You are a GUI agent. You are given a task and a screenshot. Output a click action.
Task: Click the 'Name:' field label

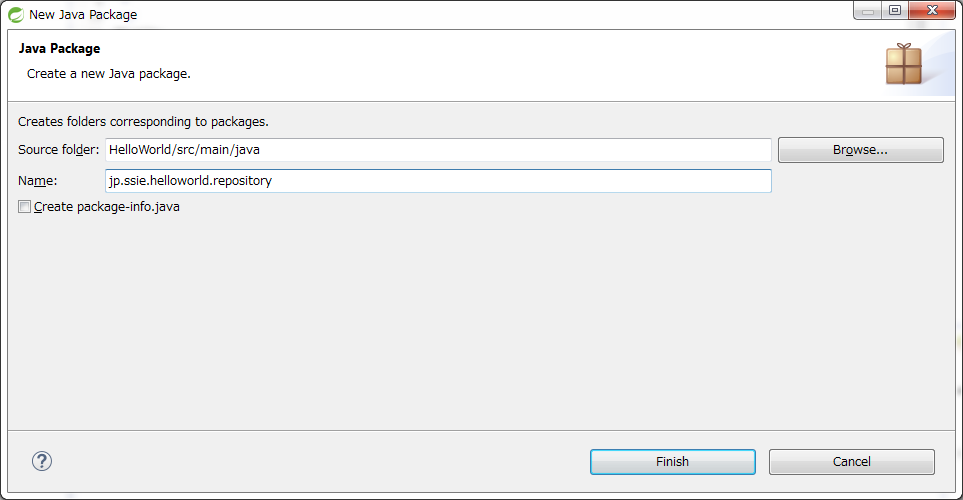click(x=39, y=181)
